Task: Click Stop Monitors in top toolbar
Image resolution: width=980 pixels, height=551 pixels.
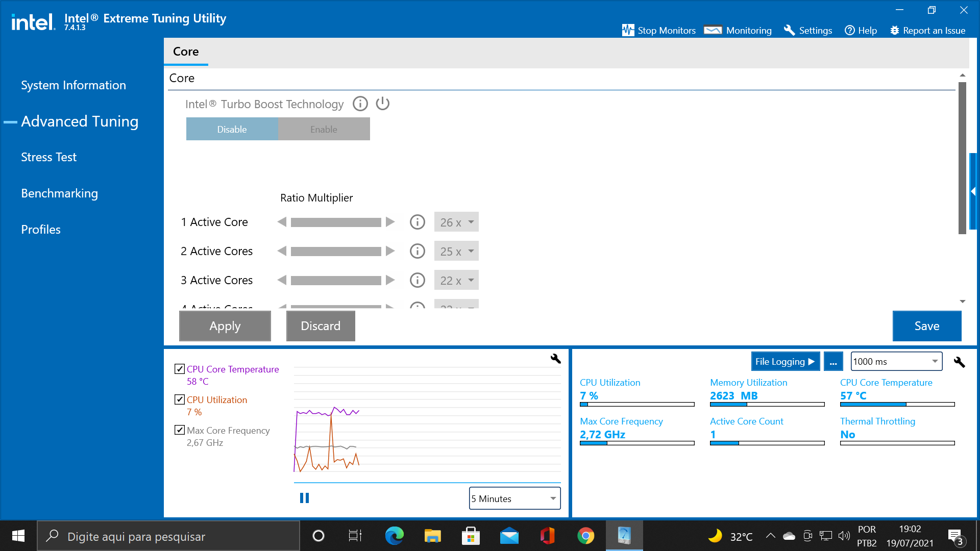Action: [x=659, y=30]
